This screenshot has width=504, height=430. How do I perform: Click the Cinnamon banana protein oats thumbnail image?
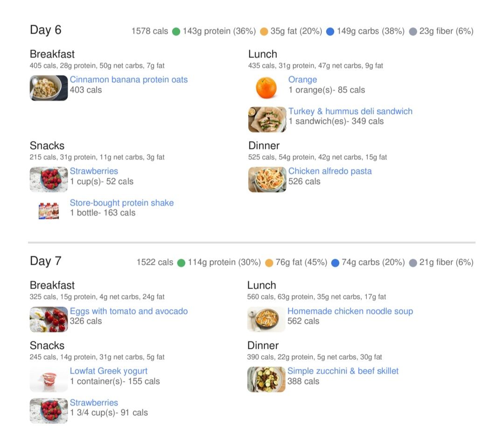click(x=49, y=88)
